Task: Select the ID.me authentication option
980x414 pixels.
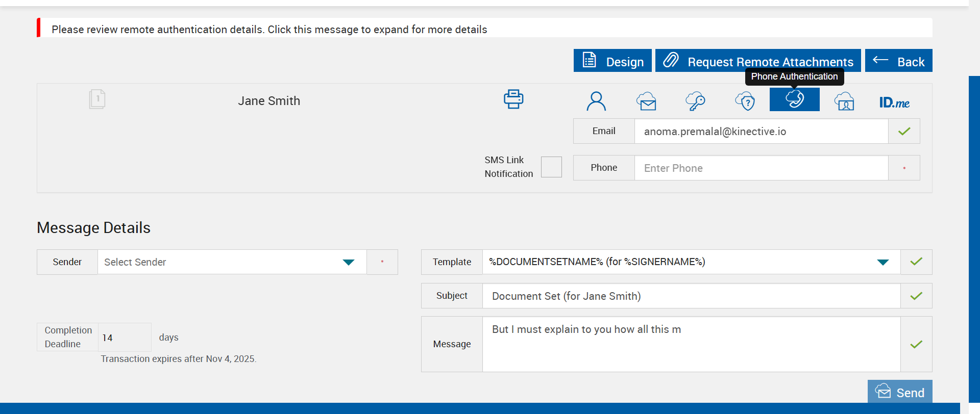Action: (894, 102)
